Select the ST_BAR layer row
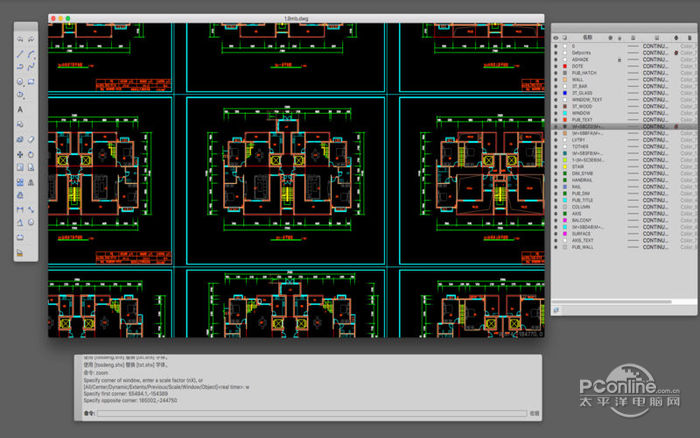The height and width of the screenshot is (438, 700). tap(624, 86)
